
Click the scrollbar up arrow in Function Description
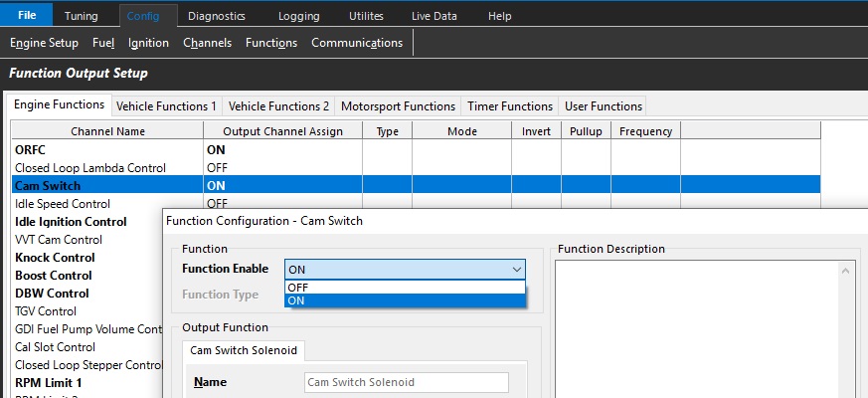(847, 270)
